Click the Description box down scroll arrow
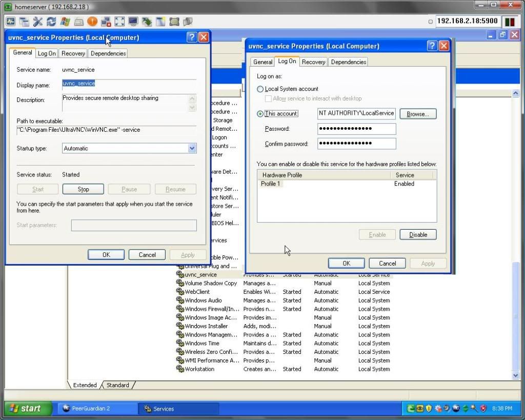This screenshot has width=525, height=420. pos(192,107)
